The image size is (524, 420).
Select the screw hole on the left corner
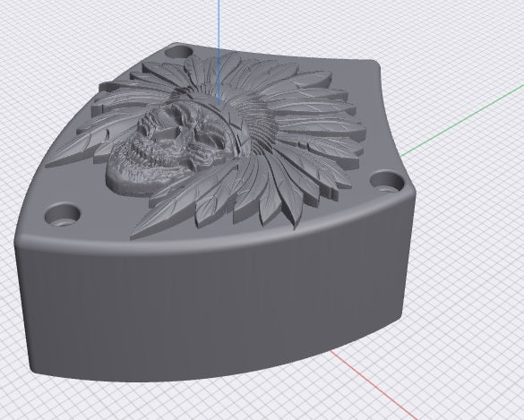pyautogui.click(x=63, y=215)
